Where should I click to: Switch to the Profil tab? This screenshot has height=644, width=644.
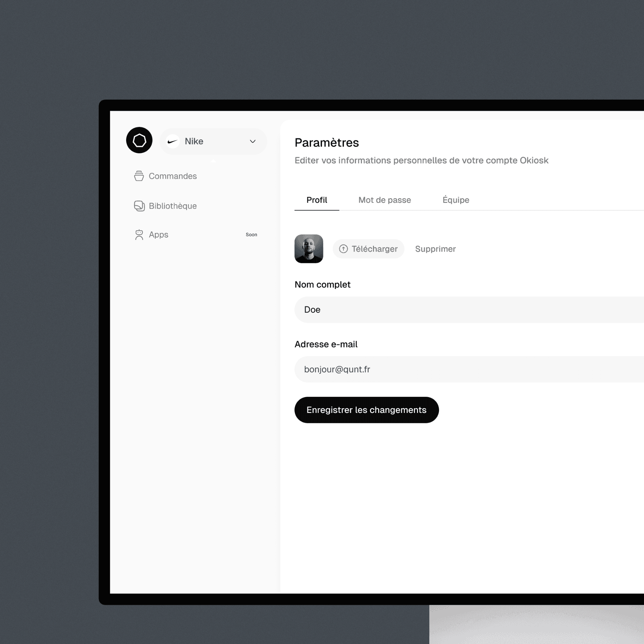[x=317, y=200]
